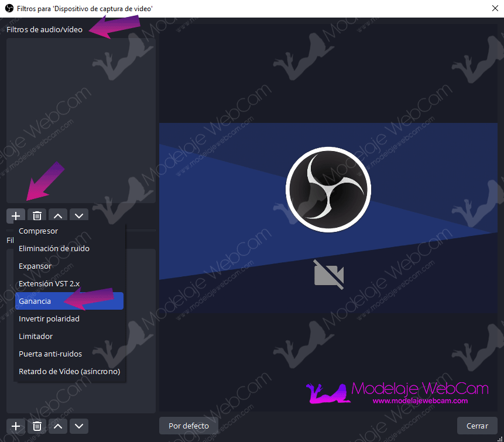The image size is (504, 442).
Task: Click the OBS preview image area
Action: click(x=328, y=218)
